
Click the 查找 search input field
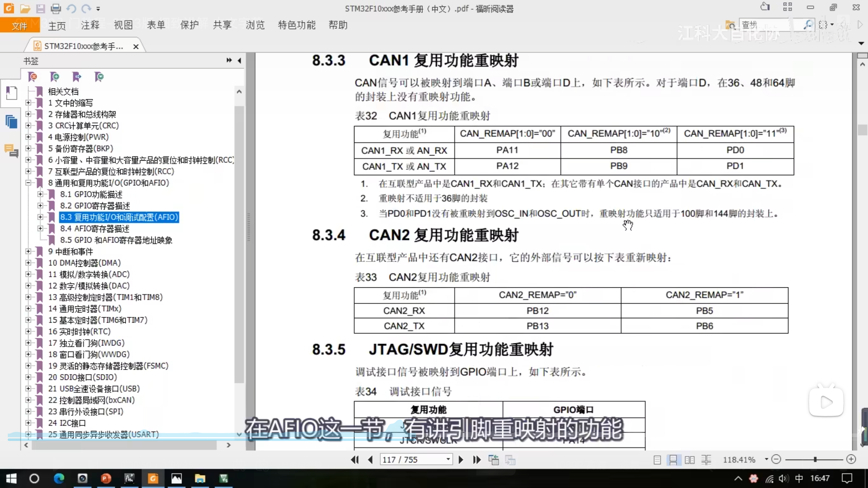[766, 25]
